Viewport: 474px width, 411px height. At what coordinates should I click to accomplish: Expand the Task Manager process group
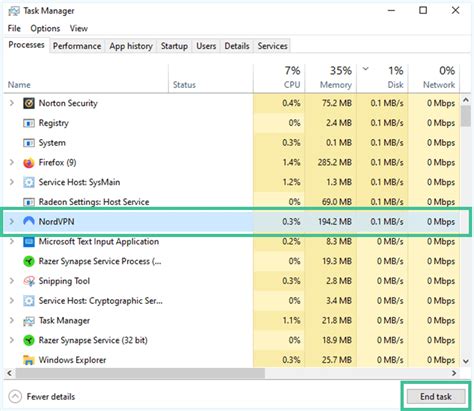tap(12, 320)
